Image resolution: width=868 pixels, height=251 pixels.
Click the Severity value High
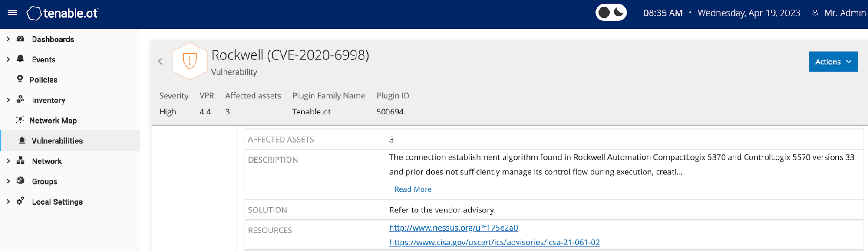coord(168,112)
